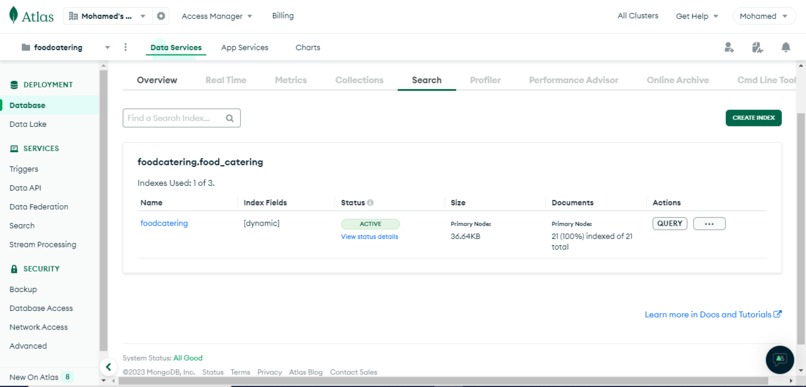
Task: Open the Get Help dropdown
Action: [697, 16]
